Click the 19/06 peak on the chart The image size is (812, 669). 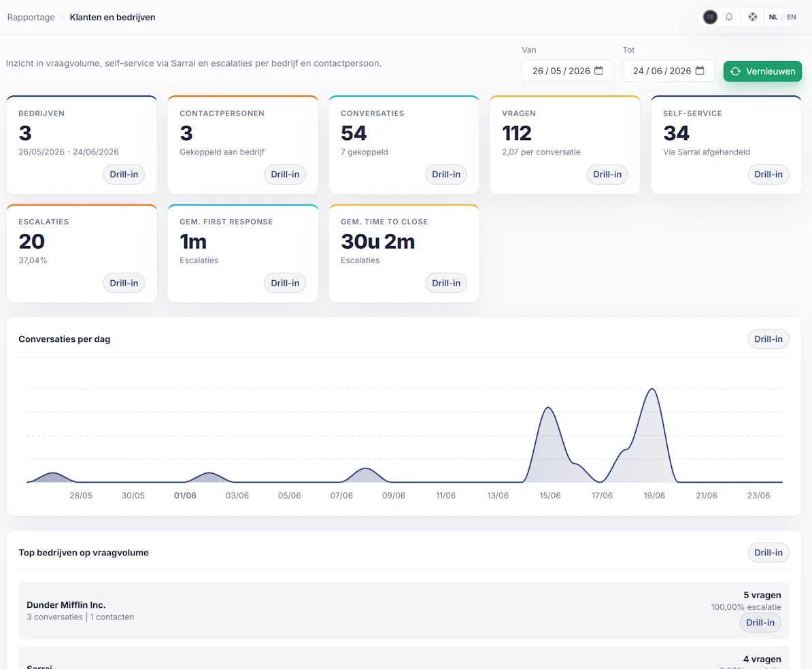click(x=652, y=390)
